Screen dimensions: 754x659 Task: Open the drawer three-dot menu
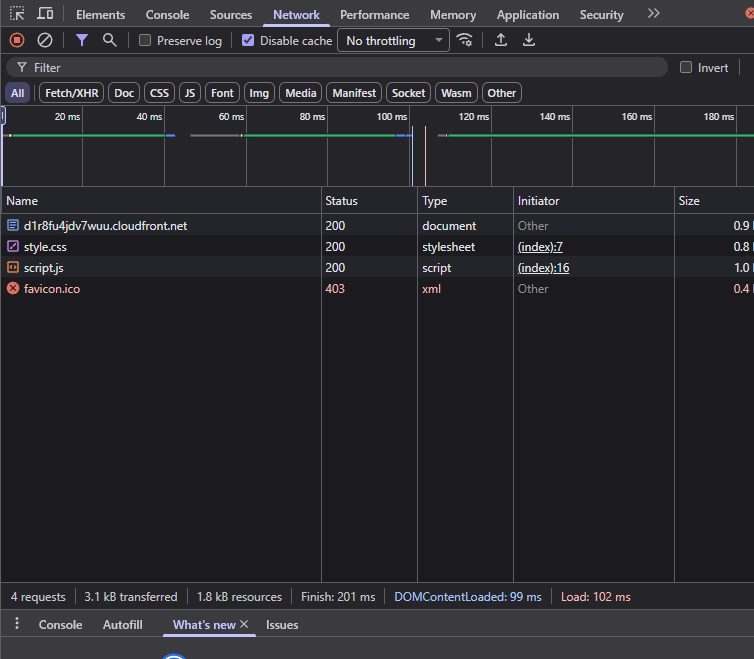[17, 624]
